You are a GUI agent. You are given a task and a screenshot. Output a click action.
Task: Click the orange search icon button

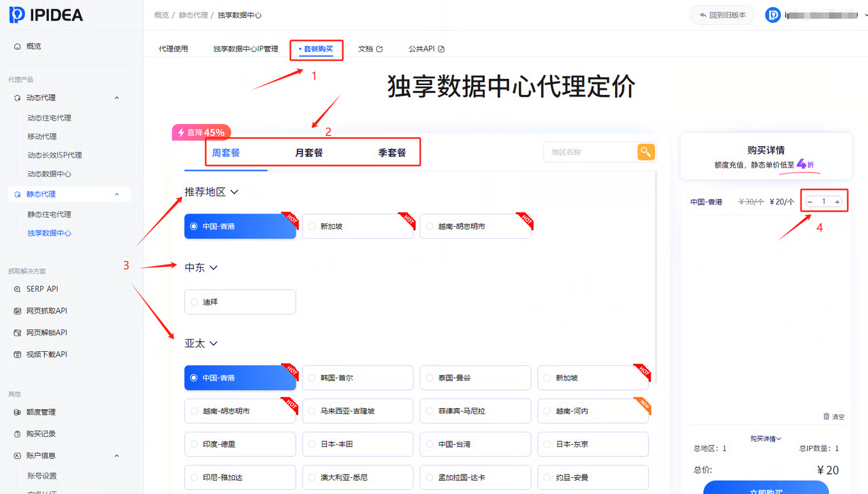(646, 152)
